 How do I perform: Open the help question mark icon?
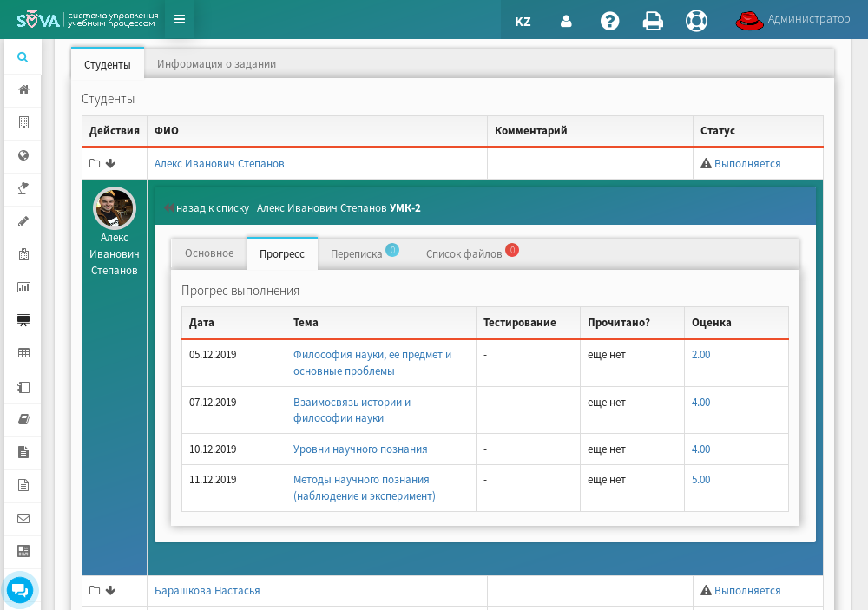pos(609,21)
